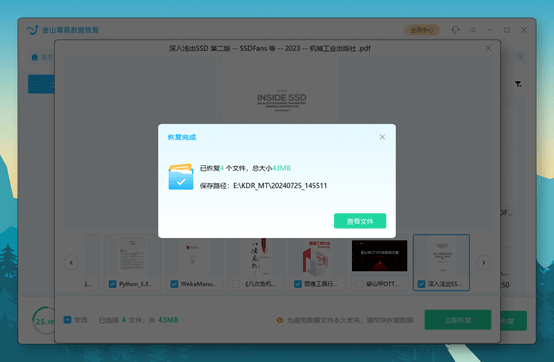Screen dimensions: 554x362
Task: Close the main data recovery window
Action: [524, 30]
